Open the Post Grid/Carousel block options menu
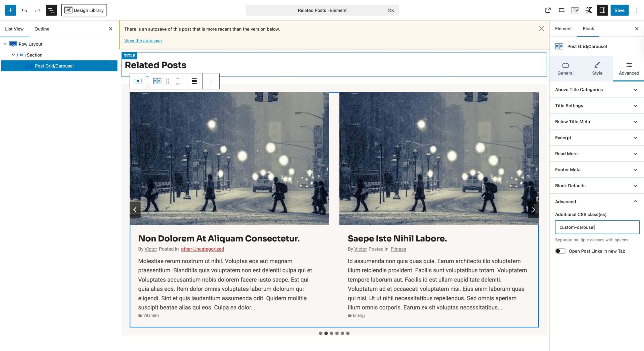Image resolution: width=644 pixels, height=351 pixels. pos(211,81)
